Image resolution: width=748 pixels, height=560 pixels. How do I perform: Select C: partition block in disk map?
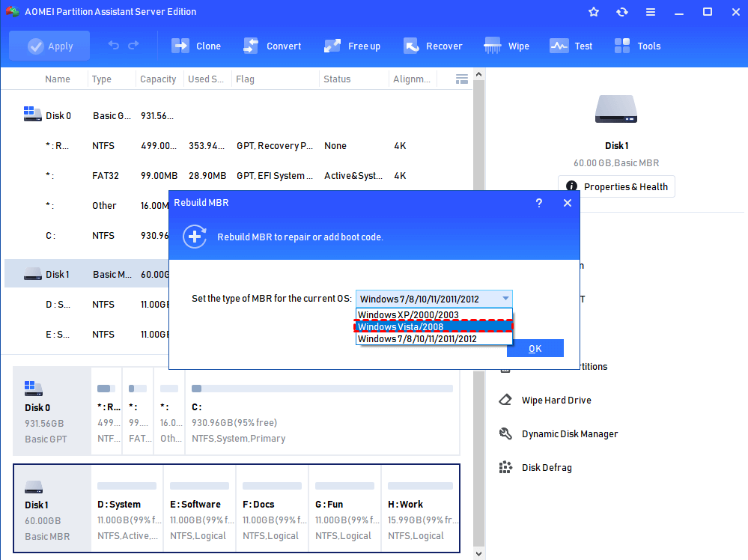(x=323, y=411)
